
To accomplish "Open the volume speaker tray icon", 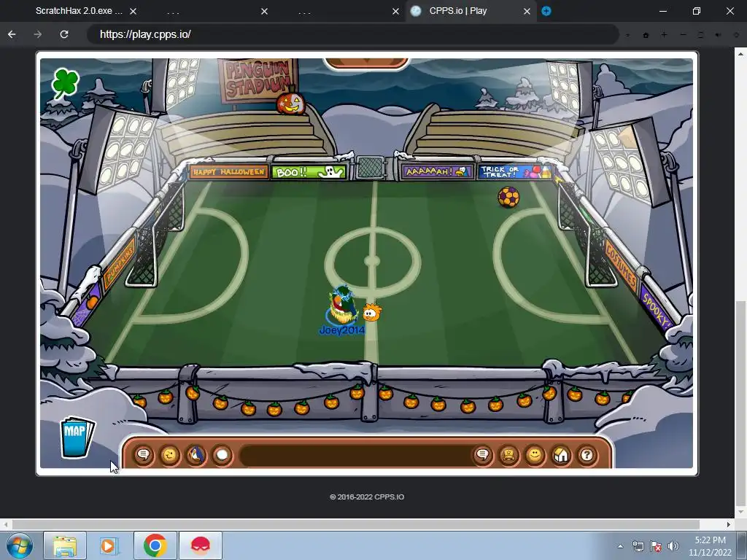I will coord(673,546).
